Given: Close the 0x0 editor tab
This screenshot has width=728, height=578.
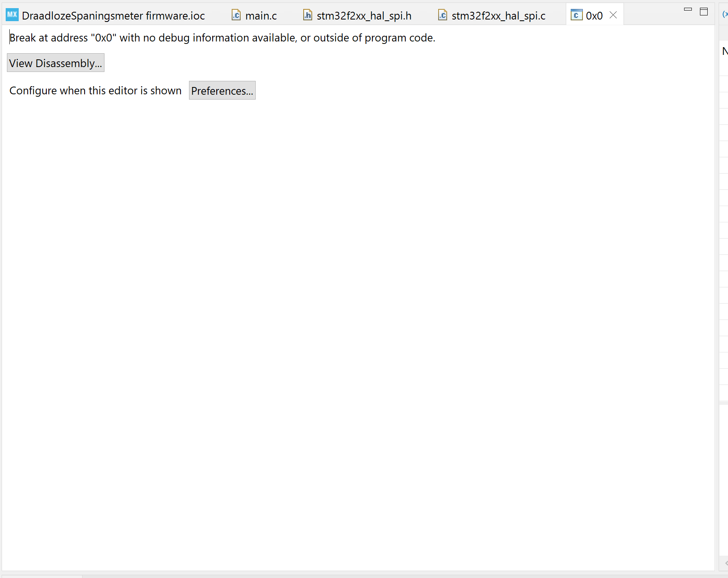Looking at the screenshot, I should (613, 15).
